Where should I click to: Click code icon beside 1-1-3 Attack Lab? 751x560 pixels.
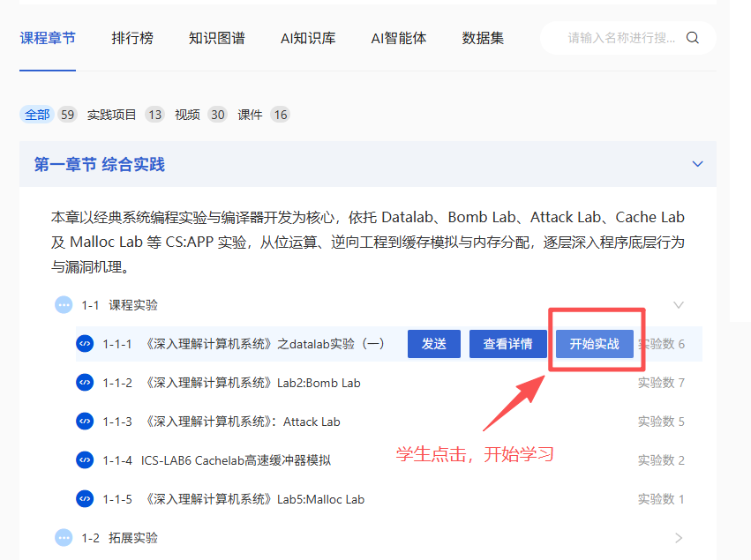(85, 422)
